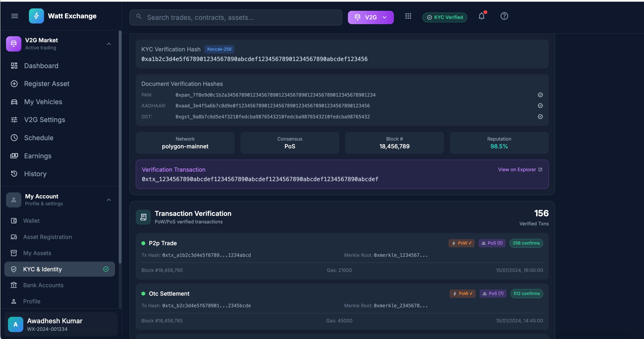Viewport: 644px width, 339px height.
Task: Click the PAN hash verification shield
Action: pyautogui.click(x=540, y=95)
